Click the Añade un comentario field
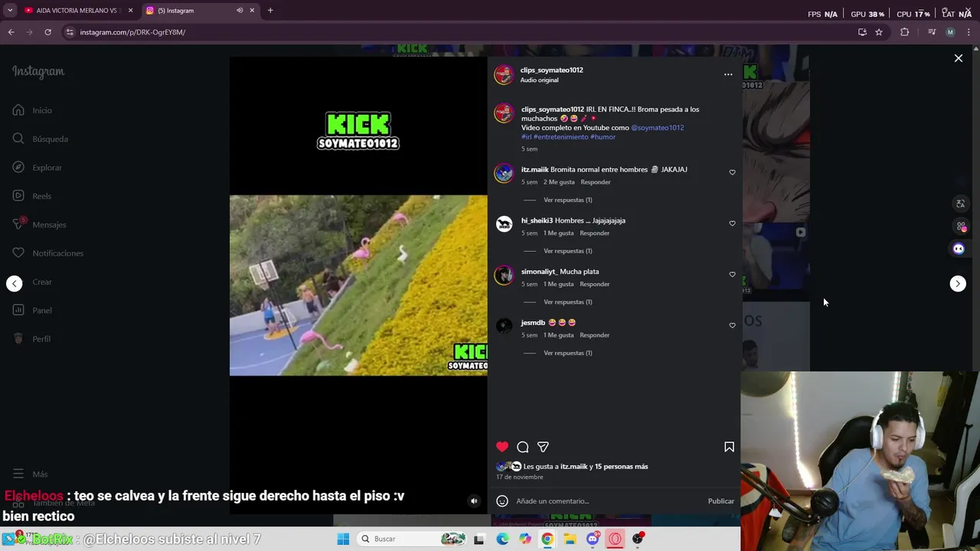980x551 pixels. [609, 501]
